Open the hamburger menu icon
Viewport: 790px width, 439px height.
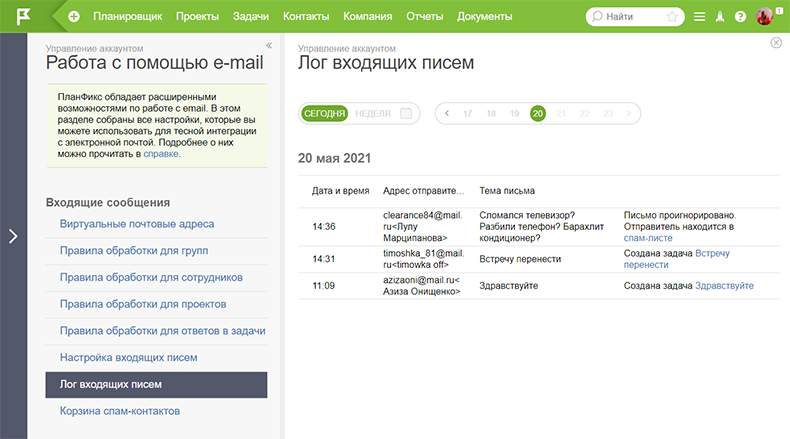pos(699,17)
